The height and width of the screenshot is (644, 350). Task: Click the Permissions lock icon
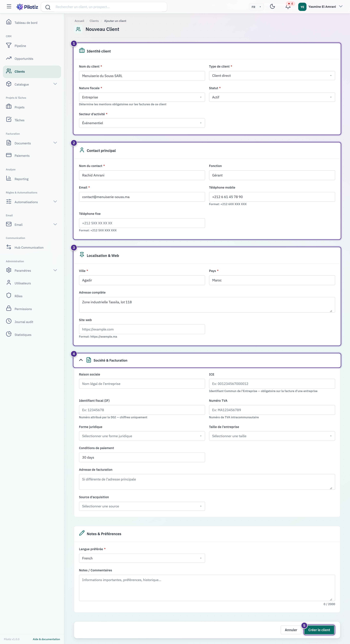(9, 308)
